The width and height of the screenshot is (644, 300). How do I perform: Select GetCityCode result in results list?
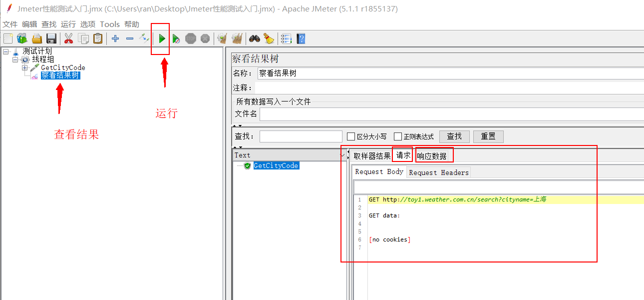(x=276, y=165)
